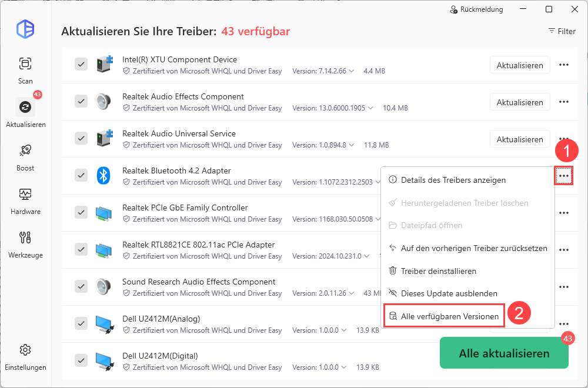Update Realtek Audio Effects Component driver
Image resolution: width=588 pixels, height=388 pixels.
point(520,102)
